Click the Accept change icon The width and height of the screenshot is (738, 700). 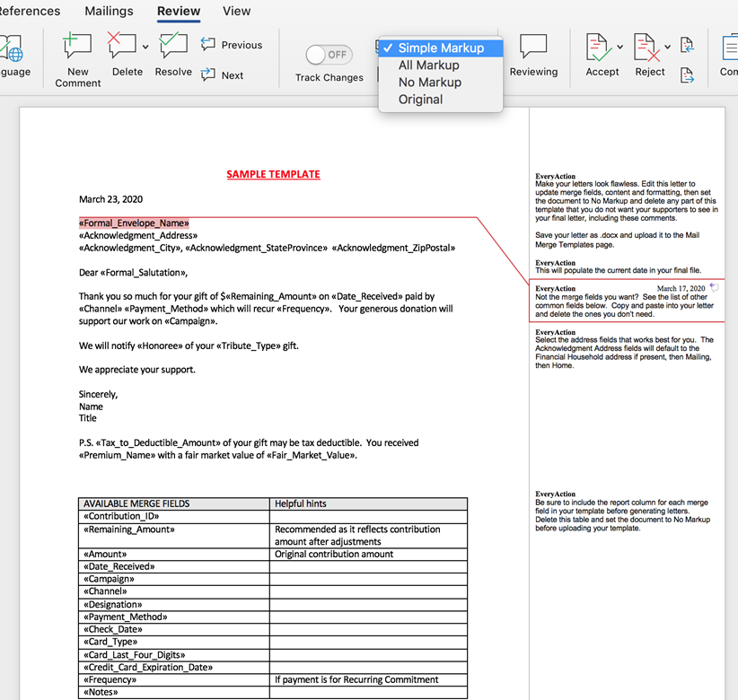point(602,45)
